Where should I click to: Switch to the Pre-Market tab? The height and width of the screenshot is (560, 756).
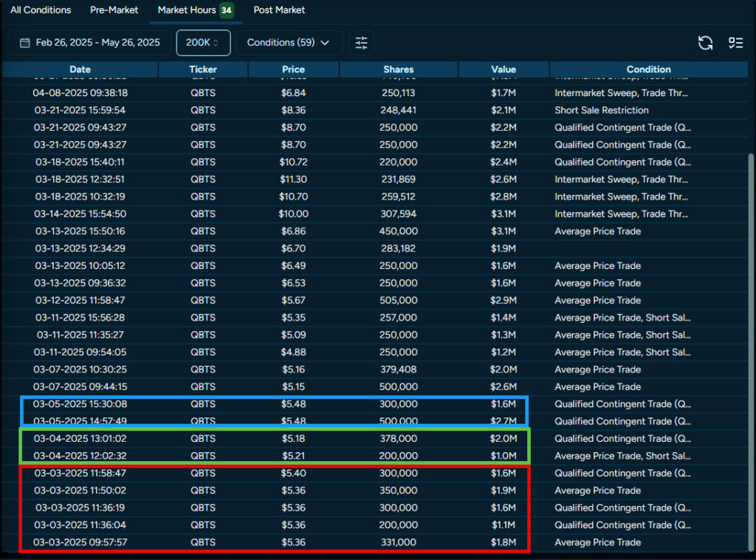(114, 10)
